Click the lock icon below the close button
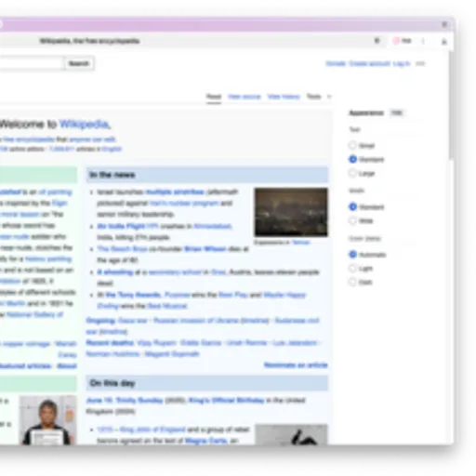This screenshot has height=476, width=476. pos(444,42)
